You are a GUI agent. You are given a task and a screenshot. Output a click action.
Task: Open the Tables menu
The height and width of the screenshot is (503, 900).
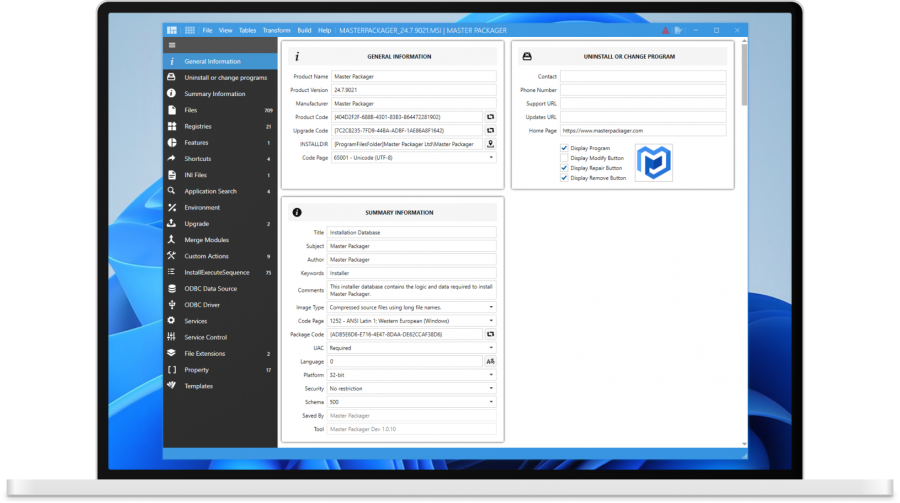[x=247, y=30]
